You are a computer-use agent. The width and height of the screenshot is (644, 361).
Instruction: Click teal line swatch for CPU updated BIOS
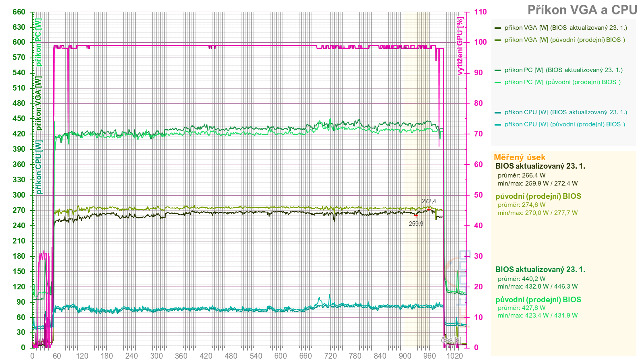pyautogui.click(x=498, y=113)
